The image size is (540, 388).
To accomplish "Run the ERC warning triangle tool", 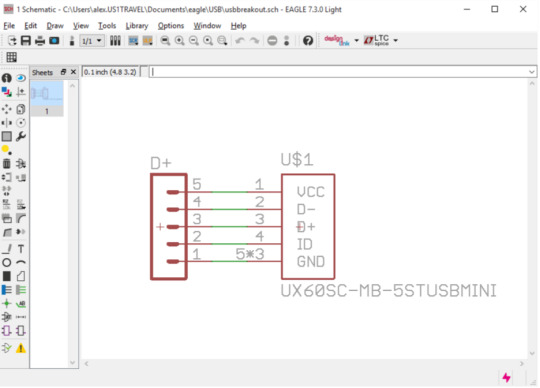I will (x=21, y=348).
